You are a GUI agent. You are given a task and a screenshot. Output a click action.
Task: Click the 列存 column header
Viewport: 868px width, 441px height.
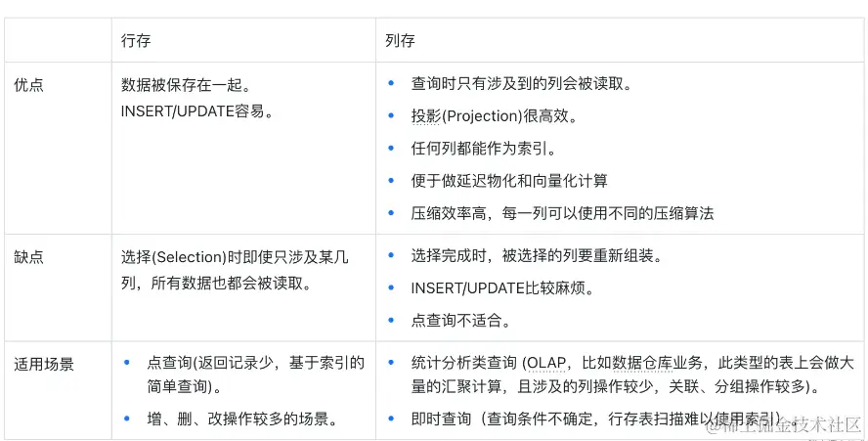[400, 40]
